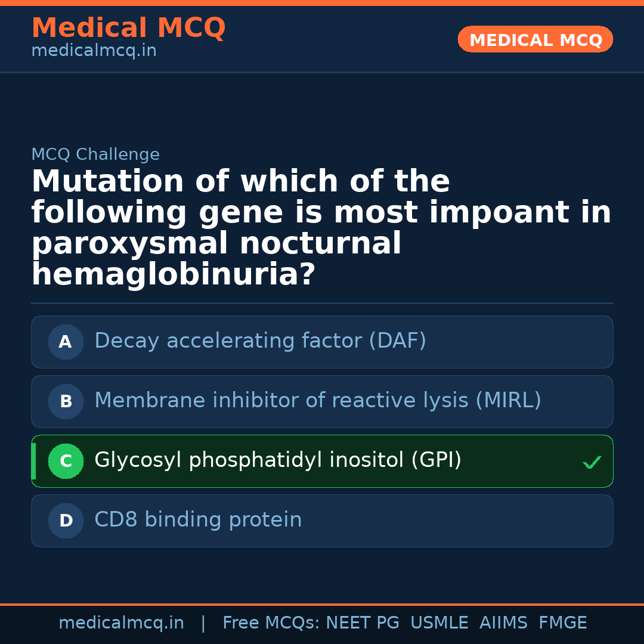Choose the Glycosyl phosphatidyl inositol (GPI) text
The height and width of the screenshot is (644, 644).
click(x=278, y=460)
